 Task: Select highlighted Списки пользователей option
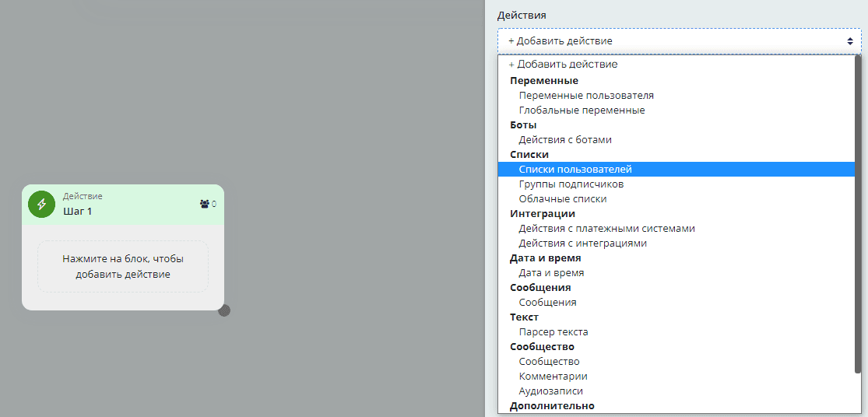[x=575, y=170]
